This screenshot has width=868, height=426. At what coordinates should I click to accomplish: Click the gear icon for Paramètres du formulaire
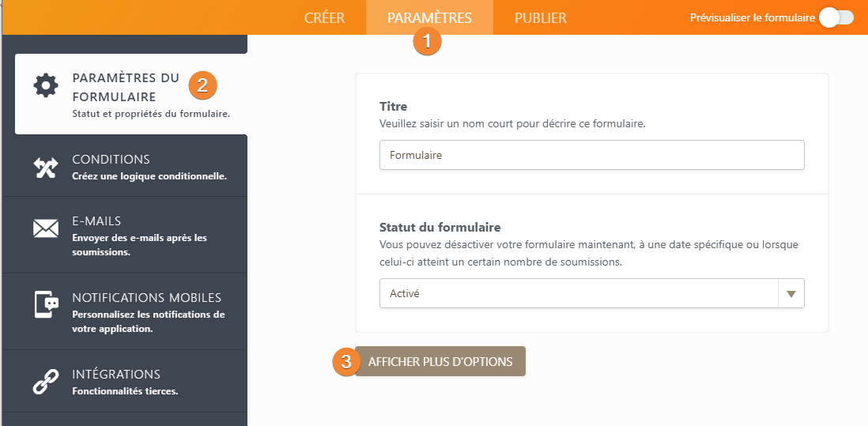(46, 85)
